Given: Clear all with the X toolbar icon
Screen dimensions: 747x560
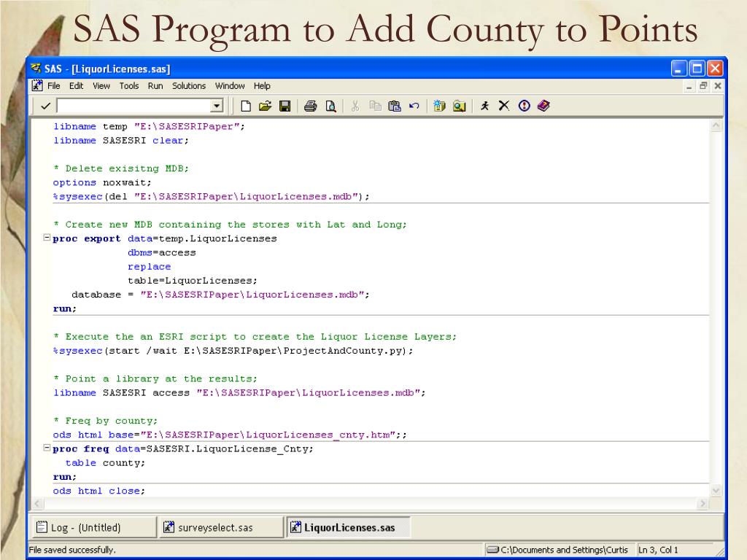Looking at the screenshot, I should tap(504, 106).
